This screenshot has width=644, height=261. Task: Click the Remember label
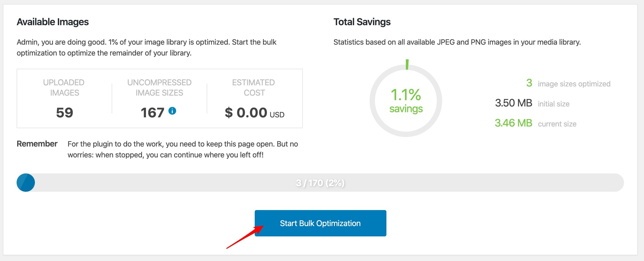(x=37, y=144)
